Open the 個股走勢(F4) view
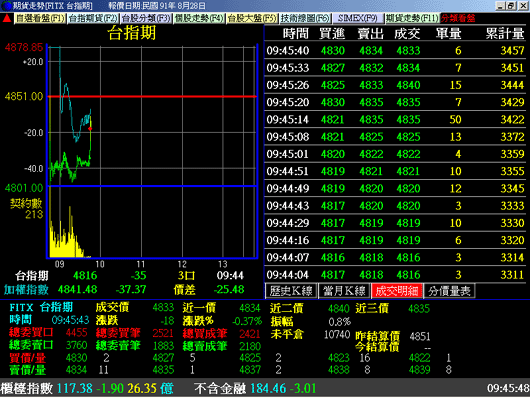The height and width of the screenshot is (398, 530). pos(199,18)
